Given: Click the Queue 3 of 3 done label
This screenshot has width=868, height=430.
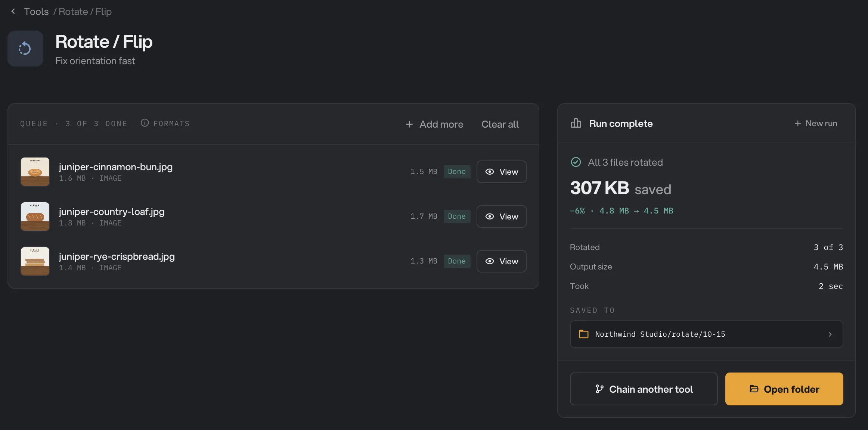Looking at the screenshot, I should coord(74,124).
